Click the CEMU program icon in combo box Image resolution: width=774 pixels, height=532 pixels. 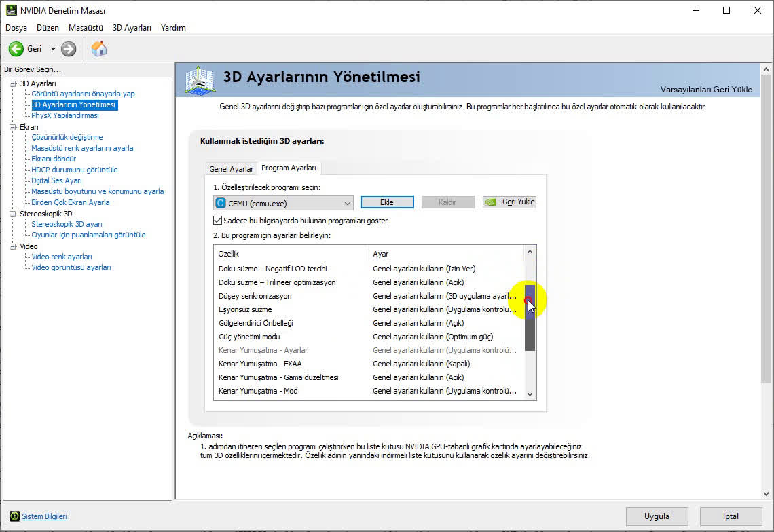(221, 203)
